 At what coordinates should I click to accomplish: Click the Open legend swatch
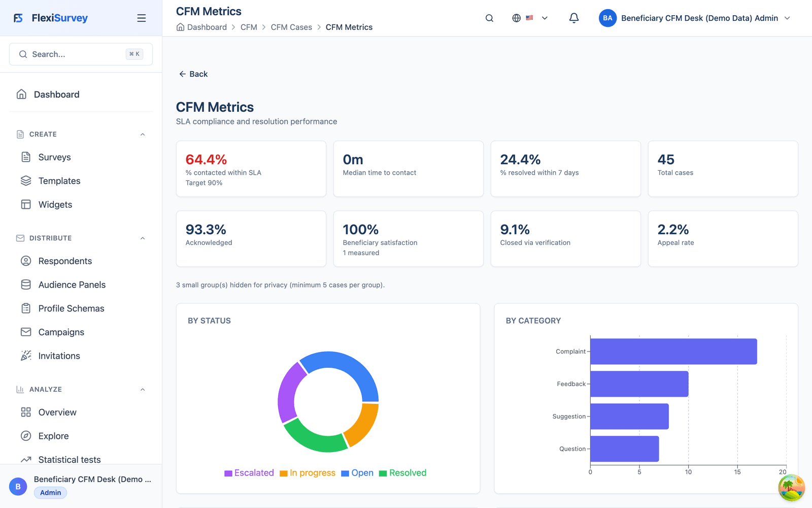click(x=345, y=473)
